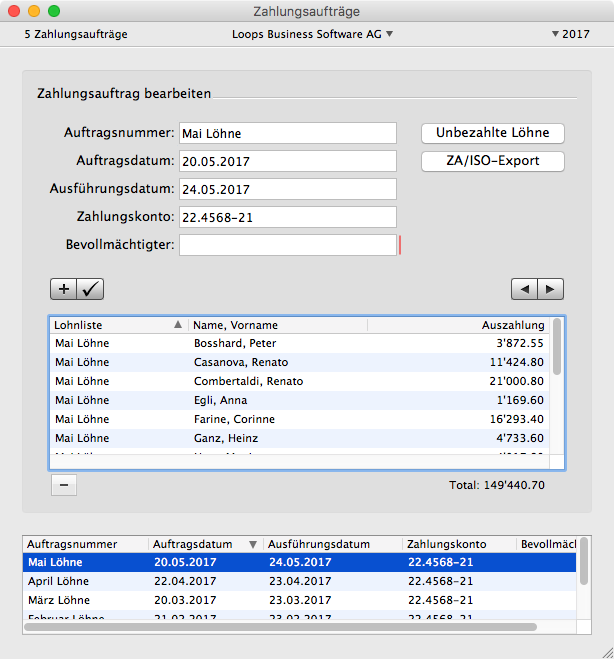Select the Farine, Corinne row
The image size is (614, 659).
click(x=300, y=419)
